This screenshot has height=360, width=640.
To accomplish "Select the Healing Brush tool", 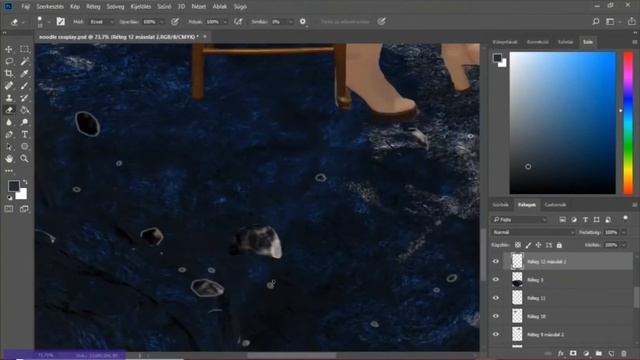I will [x=9, y=86].
